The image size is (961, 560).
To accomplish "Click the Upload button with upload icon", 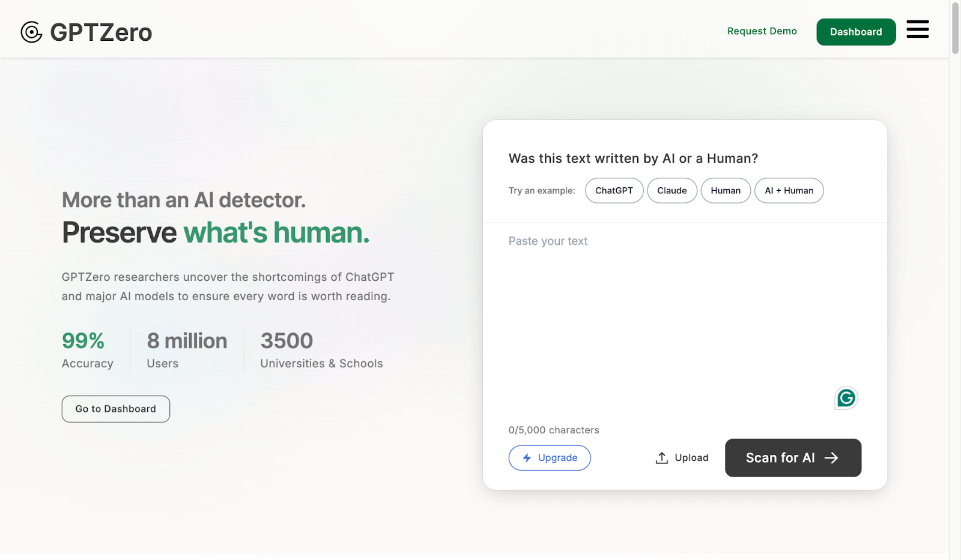I will point(682,458).
